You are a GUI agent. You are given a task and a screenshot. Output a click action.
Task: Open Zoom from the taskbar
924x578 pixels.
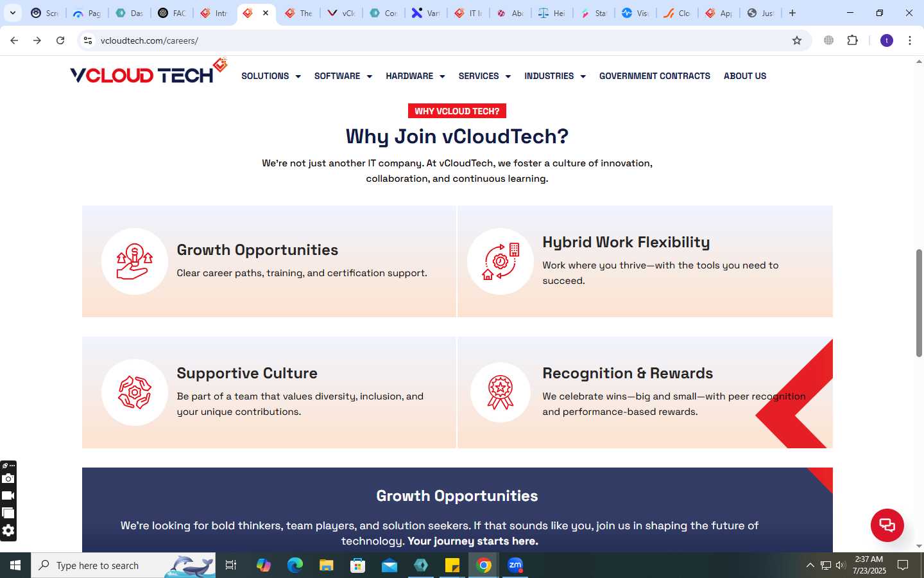pyautogui.click(x=515, y=565)
